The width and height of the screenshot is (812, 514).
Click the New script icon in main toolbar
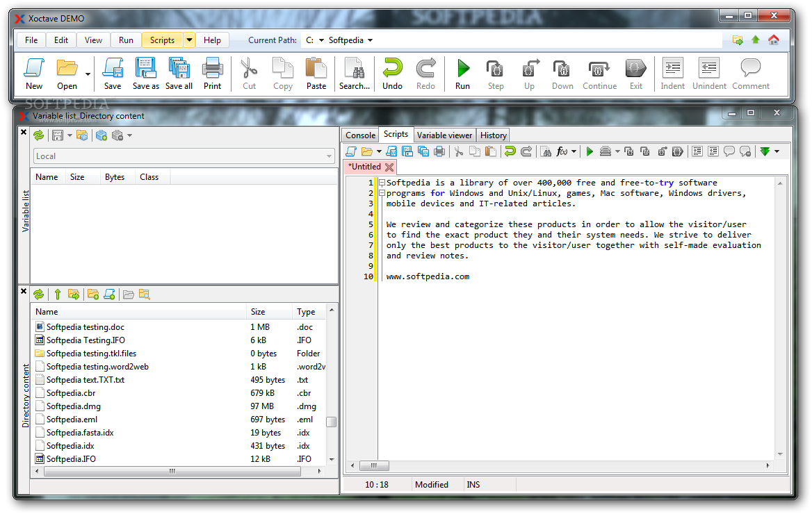tap(34, 68)
